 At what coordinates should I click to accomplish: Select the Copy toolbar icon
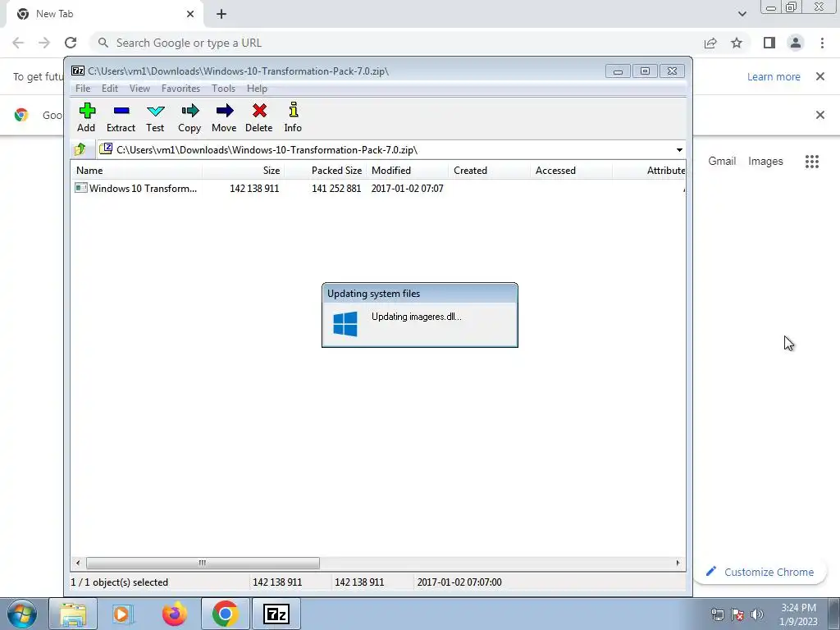189,117
